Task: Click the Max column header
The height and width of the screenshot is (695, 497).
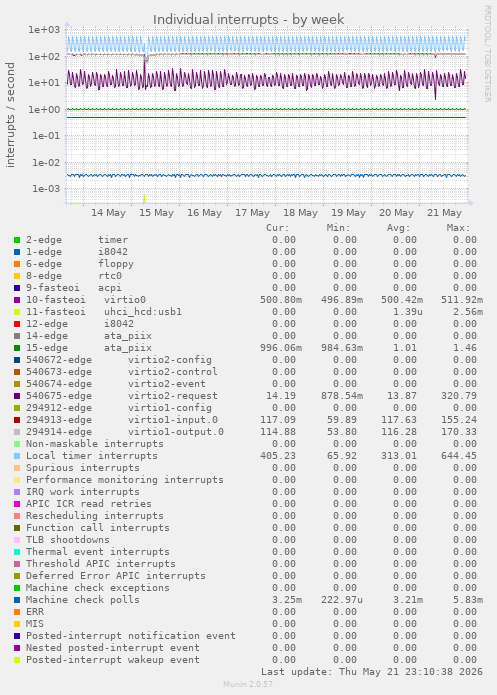Action: (458, 228)
